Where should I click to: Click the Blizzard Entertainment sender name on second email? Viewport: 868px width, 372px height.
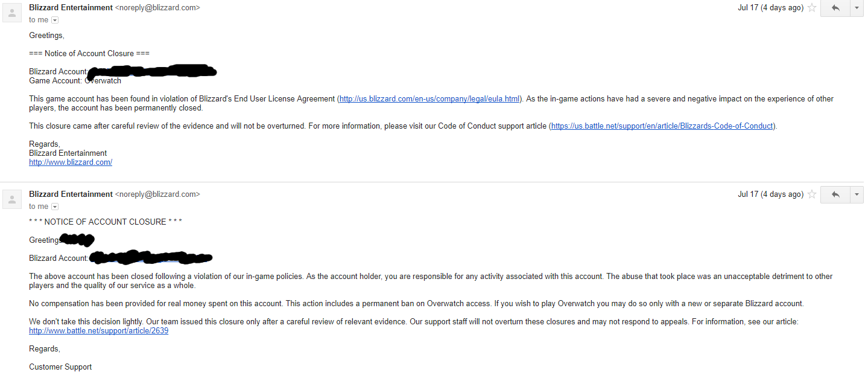pyautogui.click(x=70, y=194)
